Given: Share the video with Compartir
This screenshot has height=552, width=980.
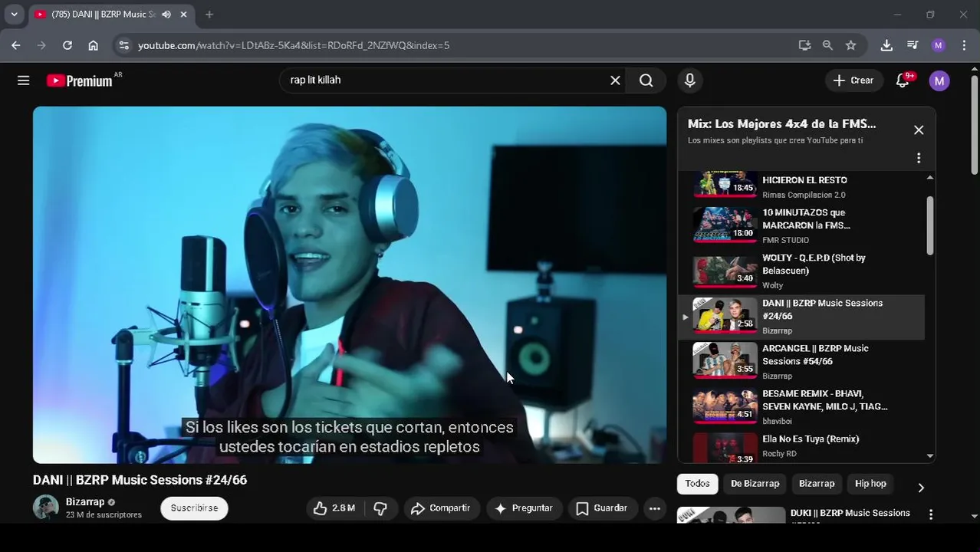Looking at the screenshot, I should [442, 508].
